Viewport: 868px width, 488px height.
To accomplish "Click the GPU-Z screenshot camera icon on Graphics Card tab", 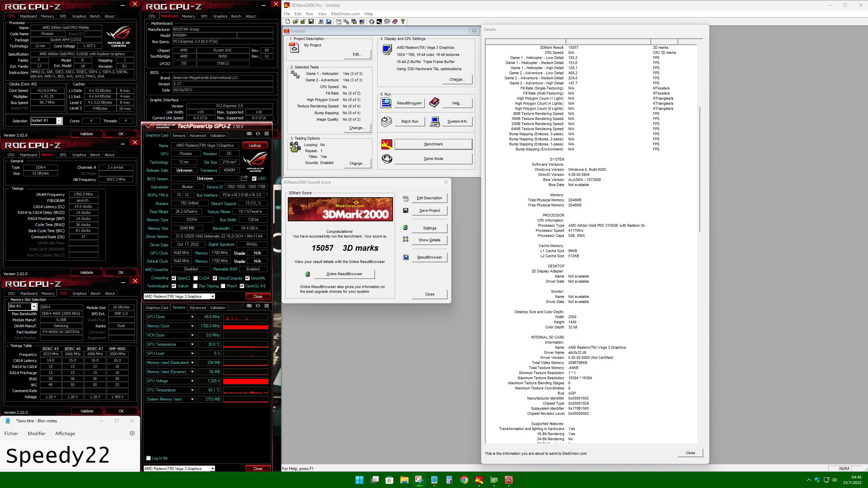I will point(249,134).
